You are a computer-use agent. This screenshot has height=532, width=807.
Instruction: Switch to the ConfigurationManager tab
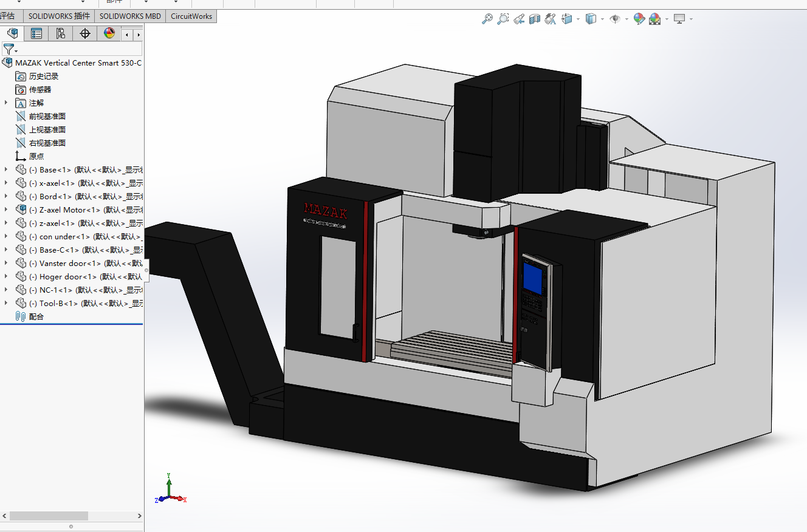[61, 33]
